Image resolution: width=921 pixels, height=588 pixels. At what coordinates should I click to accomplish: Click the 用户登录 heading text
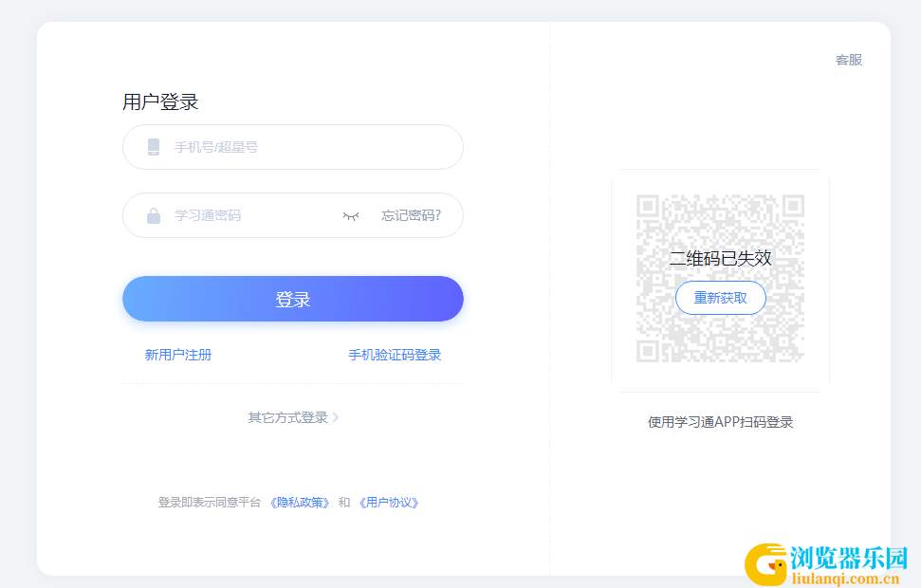coord(160,102)
